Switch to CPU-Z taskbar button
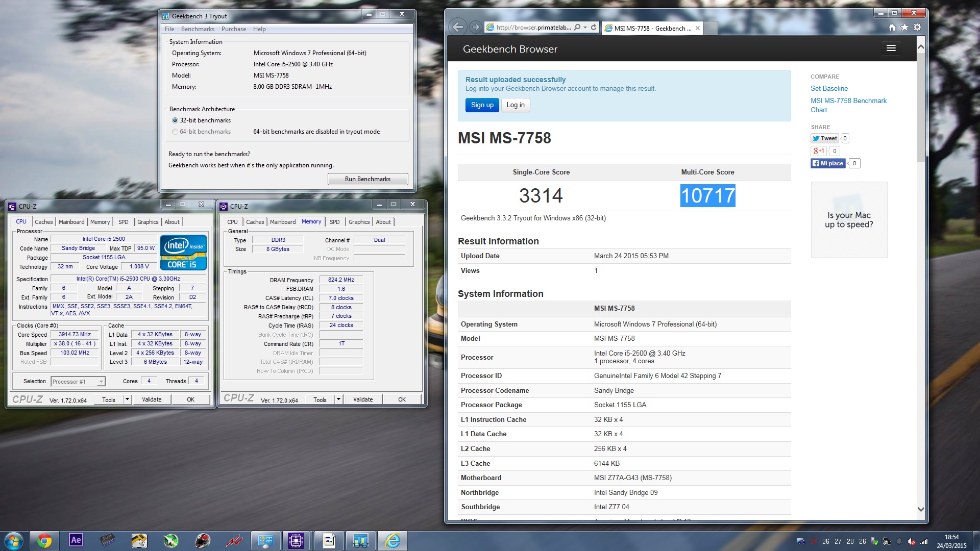The height and width of the screenshot is (551, 980). [297, 541]
